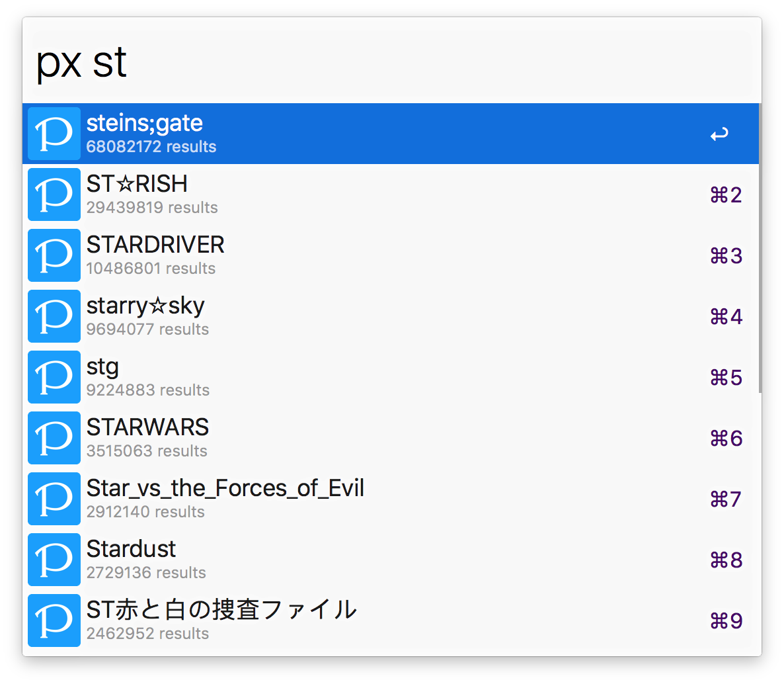This screenshot has width=784, height=684.
Task: Click the results list scrollbar
Action: coord(760,248)
